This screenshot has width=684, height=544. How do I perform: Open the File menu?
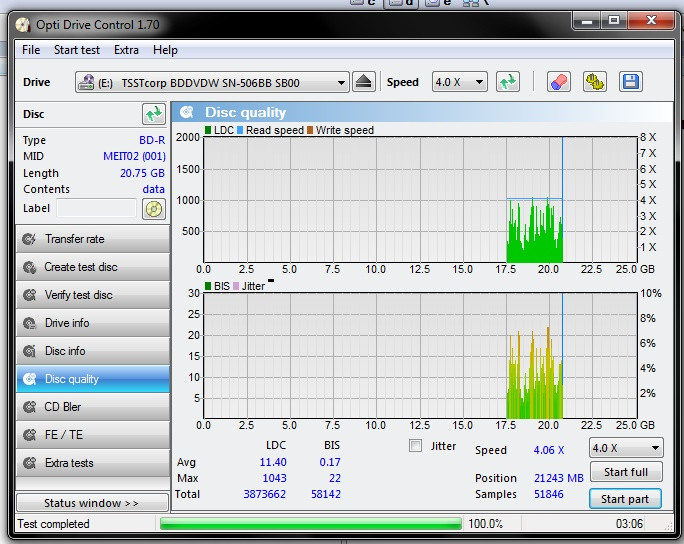point(31,50)
